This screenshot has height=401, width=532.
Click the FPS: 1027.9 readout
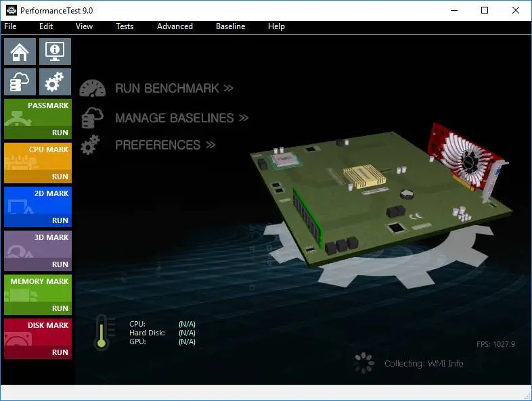[495, 344]
